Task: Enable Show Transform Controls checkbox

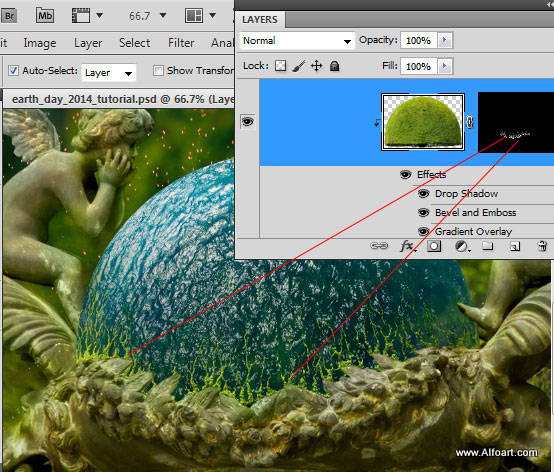Action: [x=158, y=70]
